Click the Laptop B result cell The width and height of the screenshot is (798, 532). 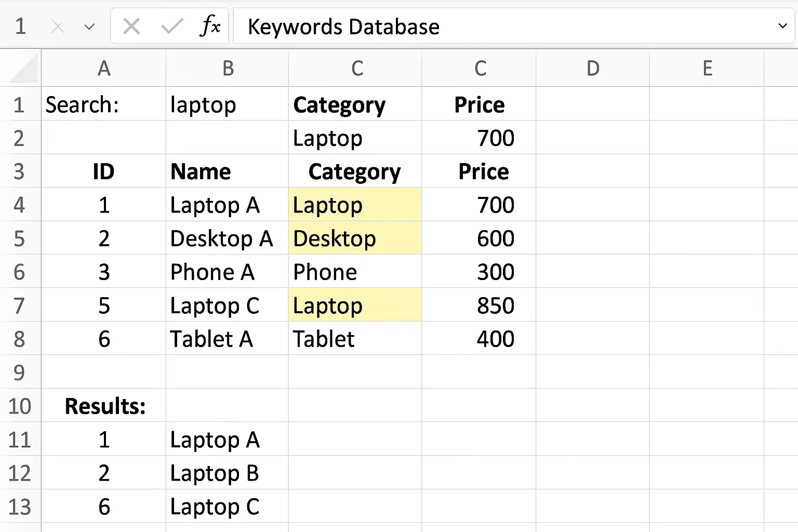(228, 473)
